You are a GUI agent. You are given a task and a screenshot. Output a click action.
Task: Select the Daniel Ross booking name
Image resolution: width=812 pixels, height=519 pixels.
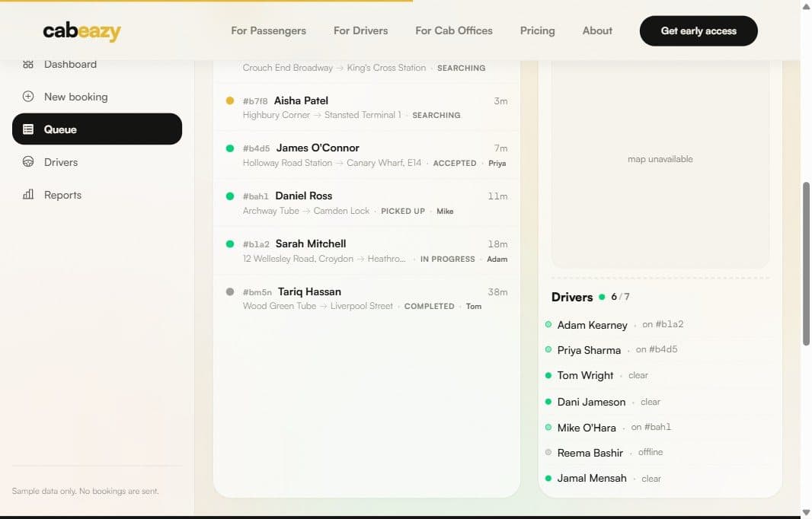[x=303, y=196]
